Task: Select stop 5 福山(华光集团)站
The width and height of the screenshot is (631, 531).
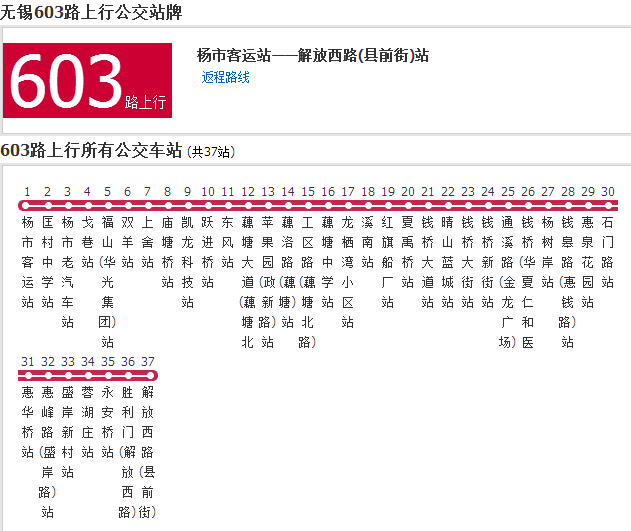Action: [x=107, y=282]
